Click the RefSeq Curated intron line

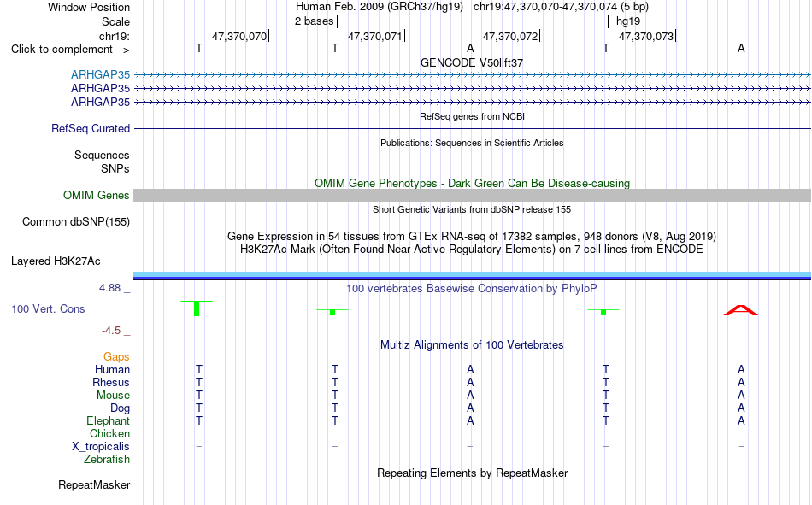point(472,128)
